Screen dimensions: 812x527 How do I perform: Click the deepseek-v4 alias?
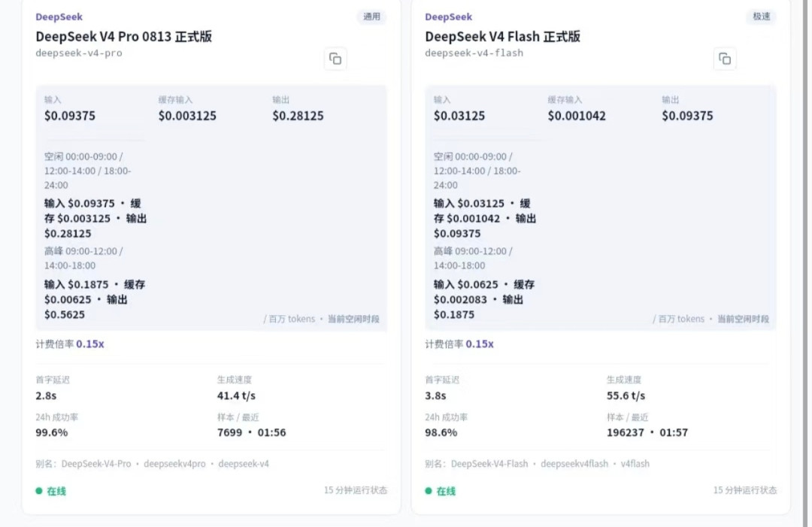point(244,464)
